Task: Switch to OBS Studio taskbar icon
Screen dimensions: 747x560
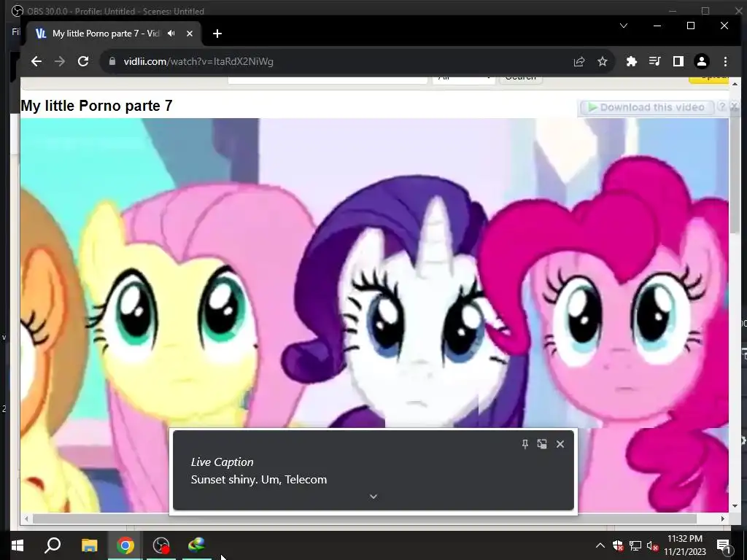Action: (x=161, y=545)
